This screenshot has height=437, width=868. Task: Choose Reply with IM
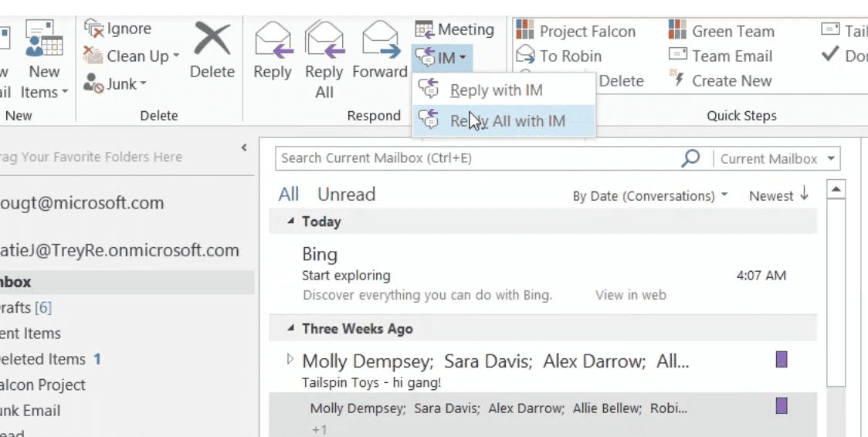496,90
